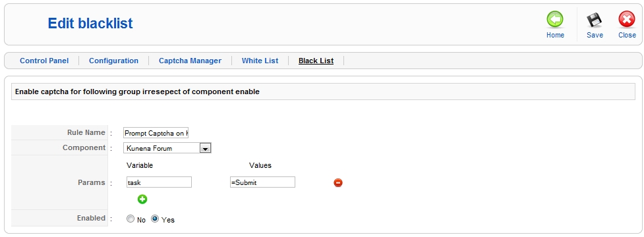Go to the Captcha Manager tab
Image resolution: width=644 pixels, height=237 pixels.
coord(190,61)
